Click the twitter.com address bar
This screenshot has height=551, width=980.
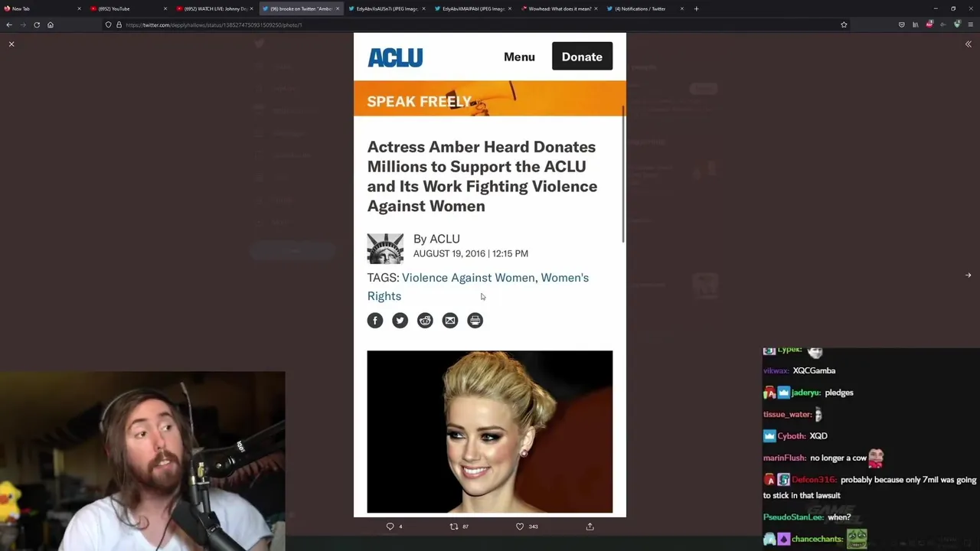475,24
